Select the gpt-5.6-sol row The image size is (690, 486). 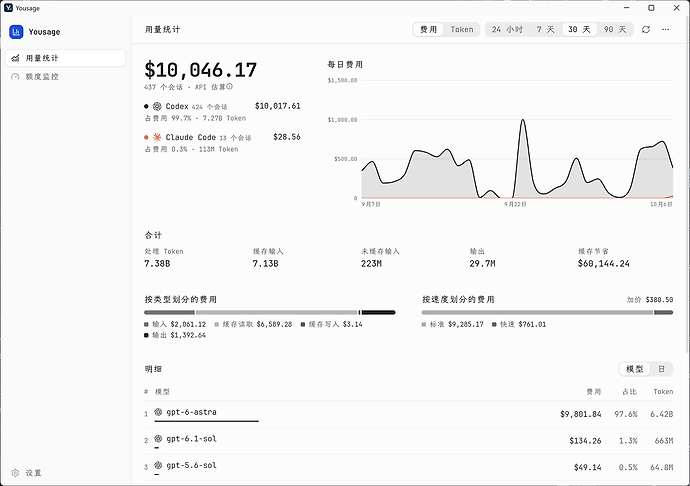point(409,467)
